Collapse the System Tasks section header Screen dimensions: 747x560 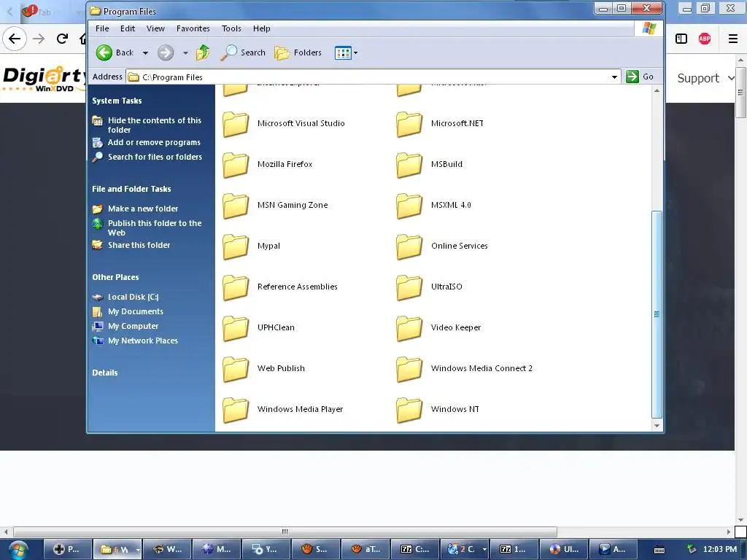(117, 101)
